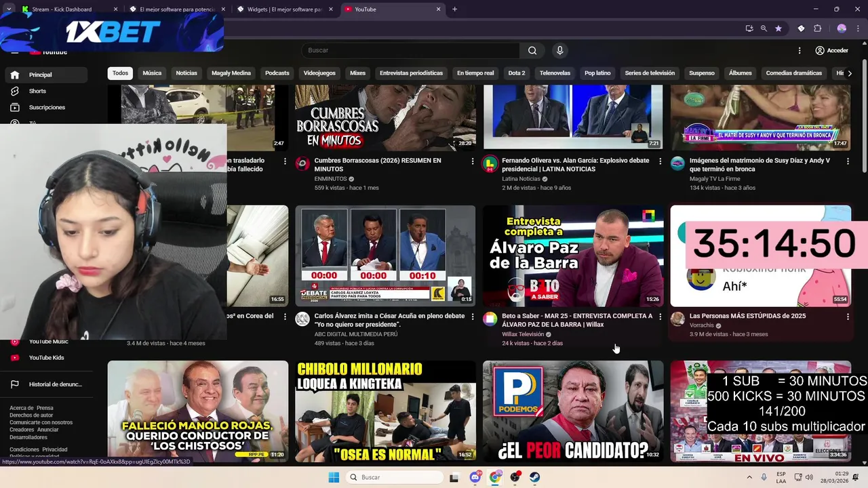Open ¿El peor candidato? video thumbnail
The height and width of the screenshot is (488, 868).
573,411
